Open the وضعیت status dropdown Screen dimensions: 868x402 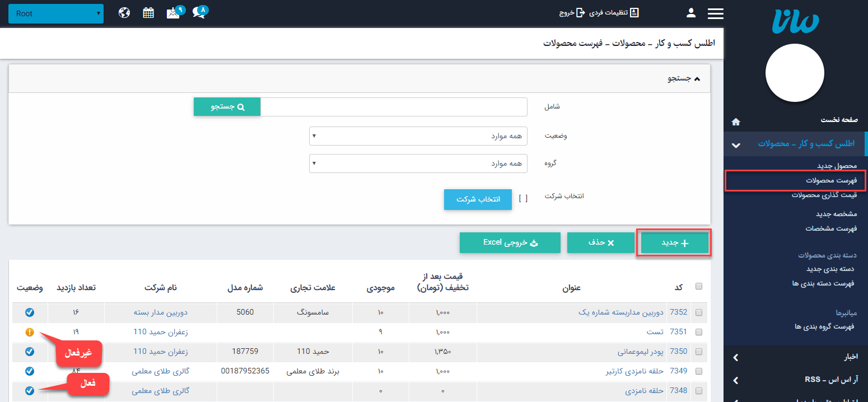[x=417, y=135]
